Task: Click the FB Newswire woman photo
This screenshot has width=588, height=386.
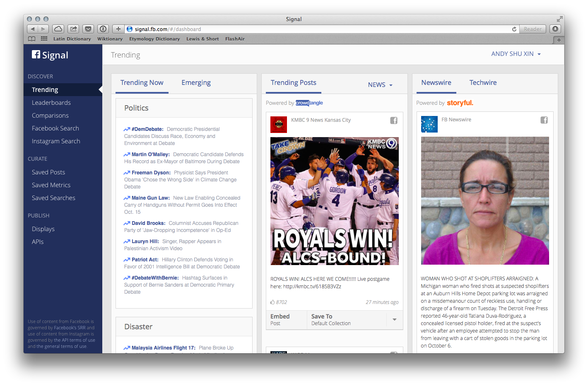Action: (485, 200)
